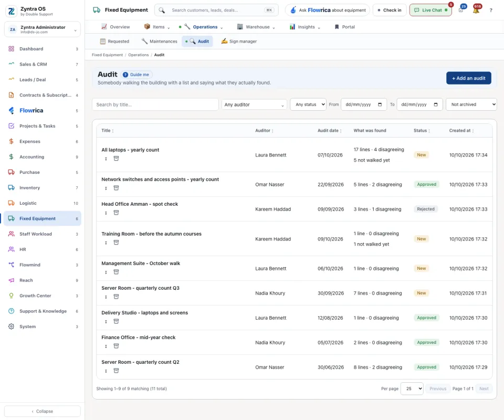Click the question mark help icon
504x420 pixels.
pyautogui.click(x=491, y=10)
